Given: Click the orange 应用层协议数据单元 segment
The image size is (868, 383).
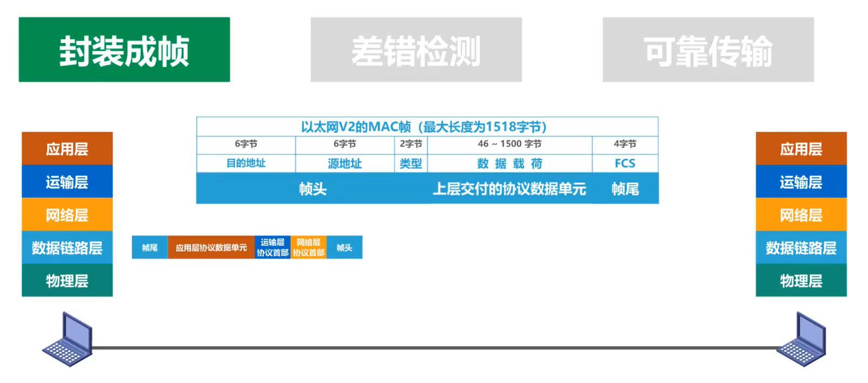Looking at the screenshot, I should (211, 247).
